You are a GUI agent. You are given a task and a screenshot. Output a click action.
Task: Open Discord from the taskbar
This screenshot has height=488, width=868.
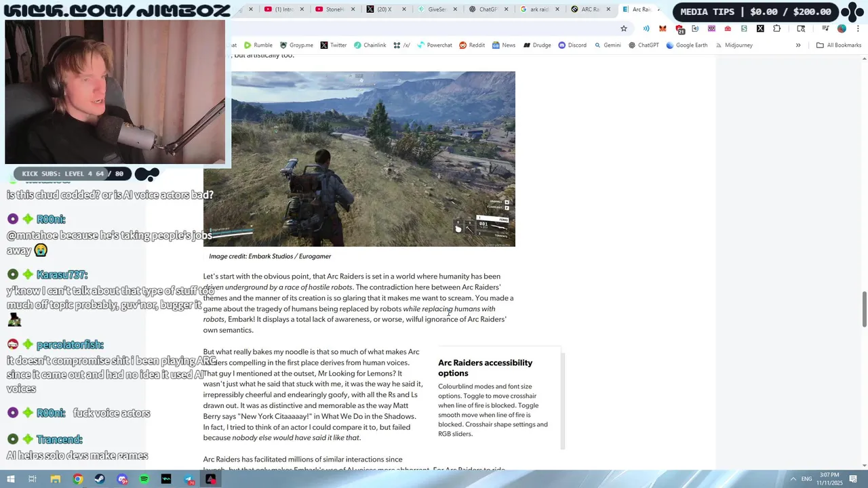(x=122, y=479)
